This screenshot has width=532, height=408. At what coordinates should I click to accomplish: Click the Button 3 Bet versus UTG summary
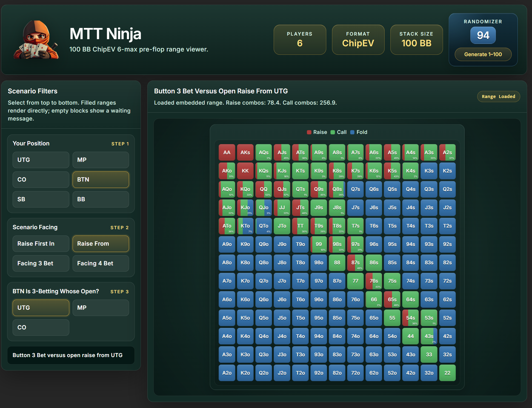(x=71, y=355)
